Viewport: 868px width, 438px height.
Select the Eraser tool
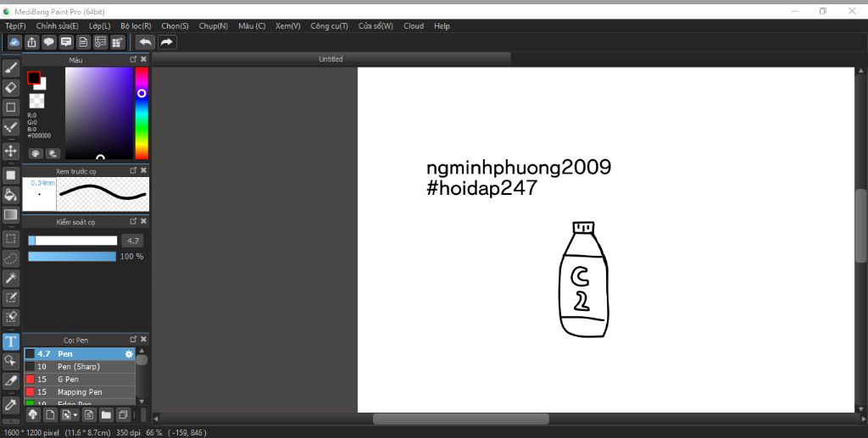pos(10,87)
